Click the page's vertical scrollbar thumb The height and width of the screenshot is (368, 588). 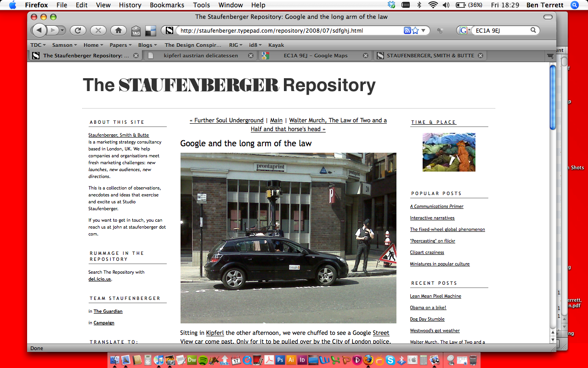click(553, 97)
